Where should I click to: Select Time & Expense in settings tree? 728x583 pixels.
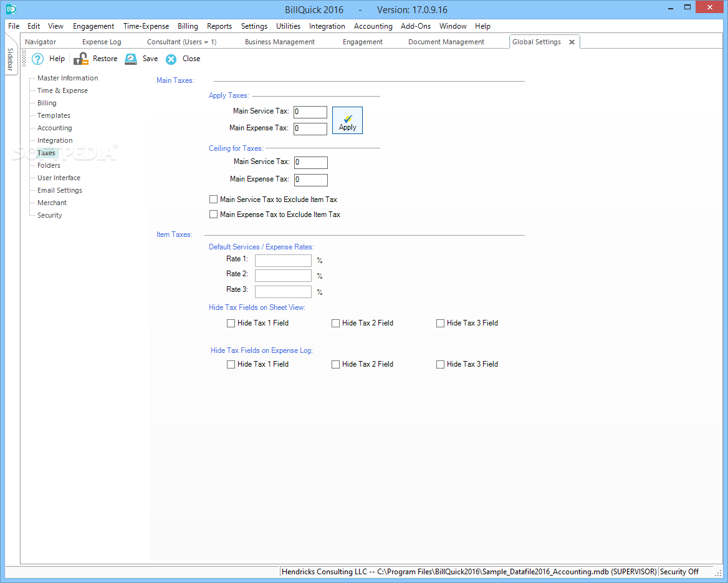click(63, 90)
